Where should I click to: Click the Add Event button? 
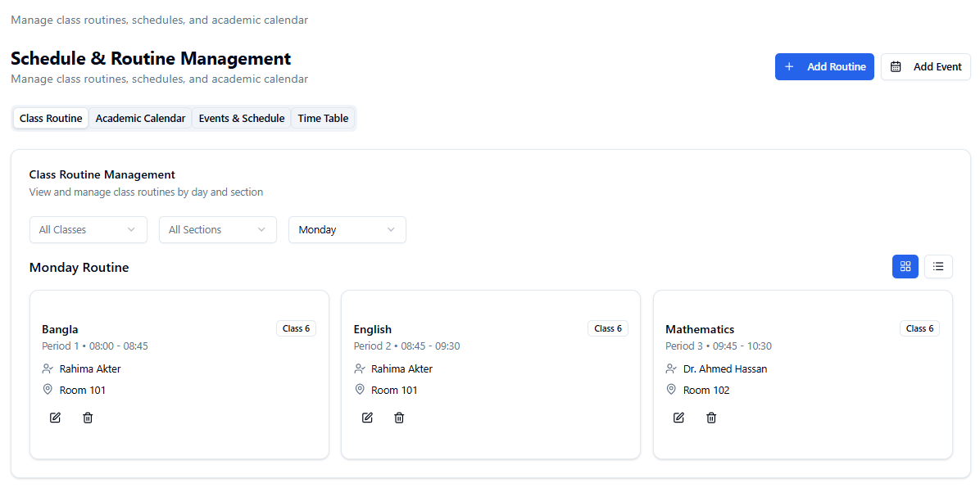[926, 67]
